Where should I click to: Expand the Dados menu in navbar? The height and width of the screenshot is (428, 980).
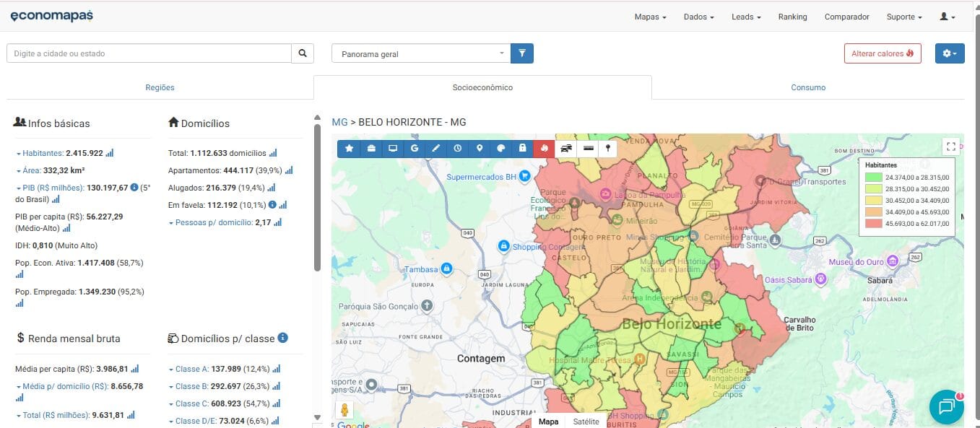[x=698, y=17]
